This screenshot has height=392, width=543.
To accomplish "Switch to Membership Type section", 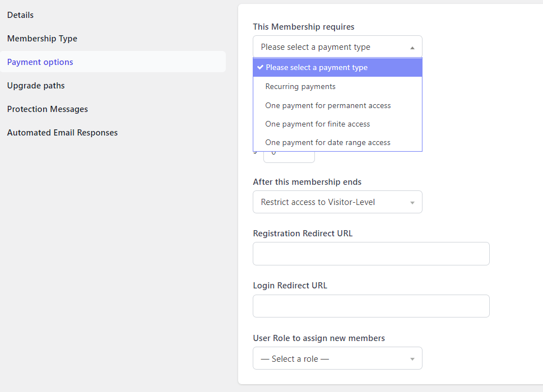I will click(42, 39).
